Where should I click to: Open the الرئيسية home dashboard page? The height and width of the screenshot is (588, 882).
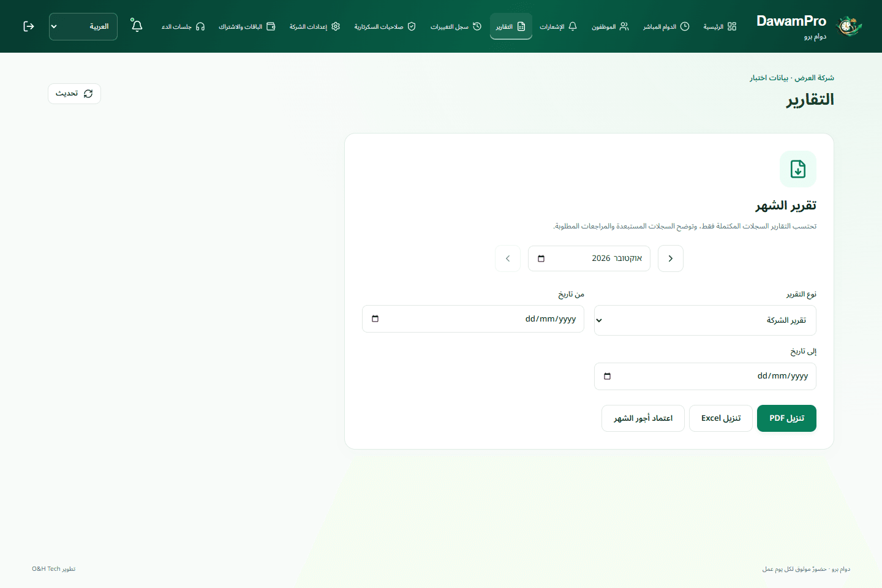(x=720, y=26)
